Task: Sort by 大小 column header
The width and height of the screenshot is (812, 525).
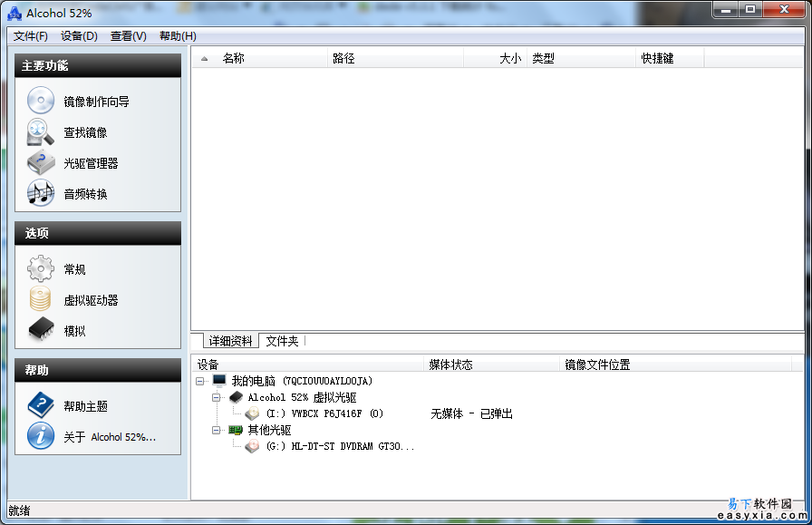Action: coord(495,59)
